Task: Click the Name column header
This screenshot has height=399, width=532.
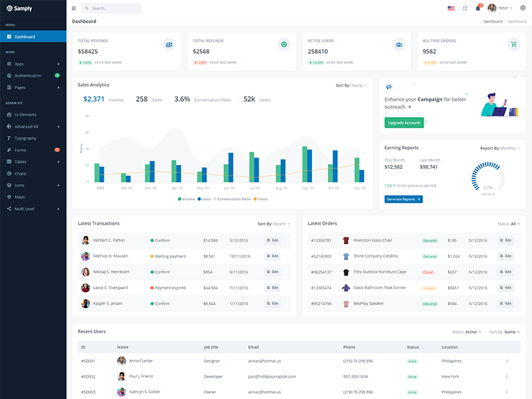Action: point(123,347)
